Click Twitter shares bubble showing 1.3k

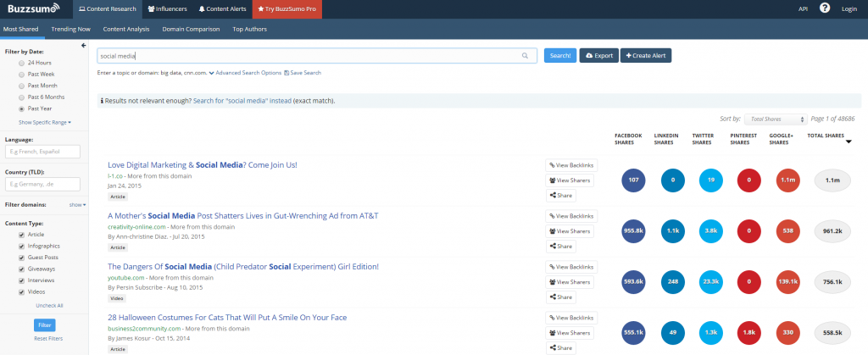711,333
